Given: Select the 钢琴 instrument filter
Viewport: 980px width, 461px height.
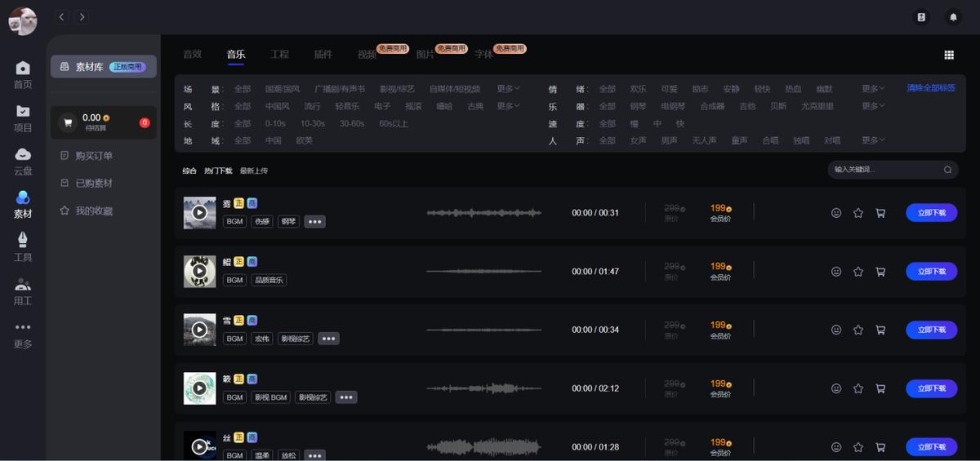Looking at the screenshot, I should click(638, 106).
